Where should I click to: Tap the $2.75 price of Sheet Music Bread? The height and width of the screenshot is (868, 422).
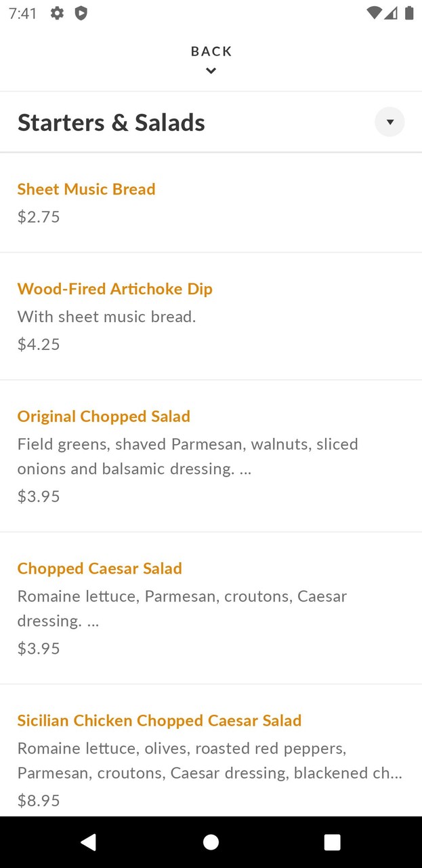(39, 217)
